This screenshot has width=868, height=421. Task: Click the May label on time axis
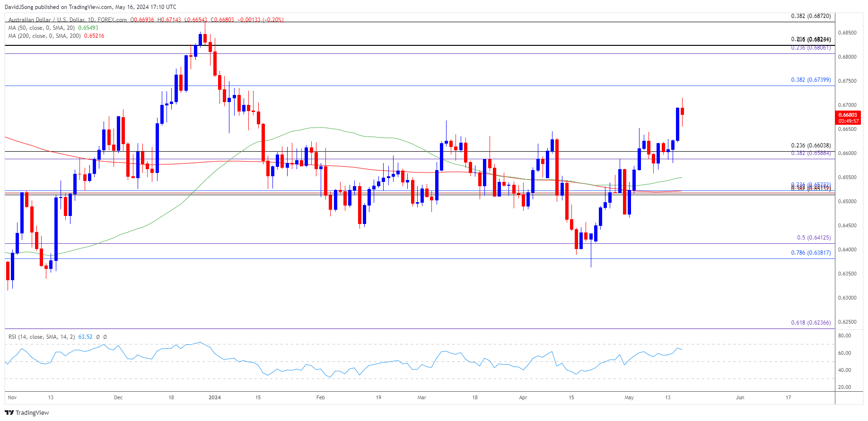629,397
